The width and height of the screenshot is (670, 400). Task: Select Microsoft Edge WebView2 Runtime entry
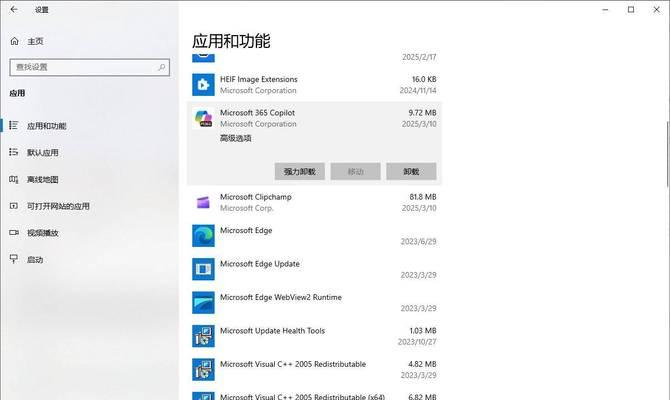[314, 303]
